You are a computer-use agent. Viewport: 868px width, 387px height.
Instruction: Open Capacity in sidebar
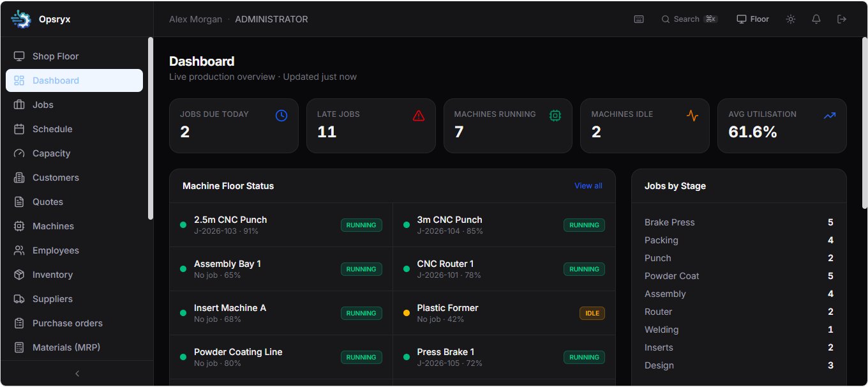coord(74,153)
